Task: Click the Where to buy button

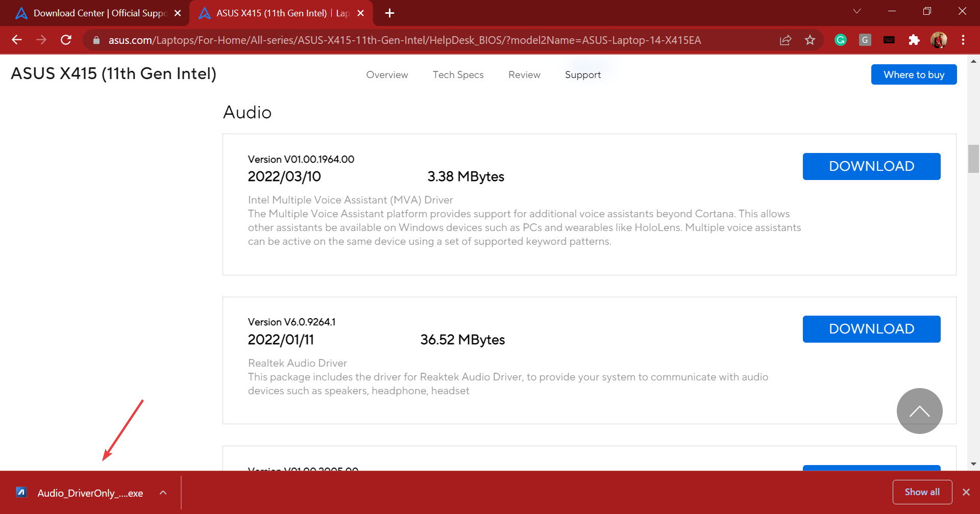Action: [914, 74]
